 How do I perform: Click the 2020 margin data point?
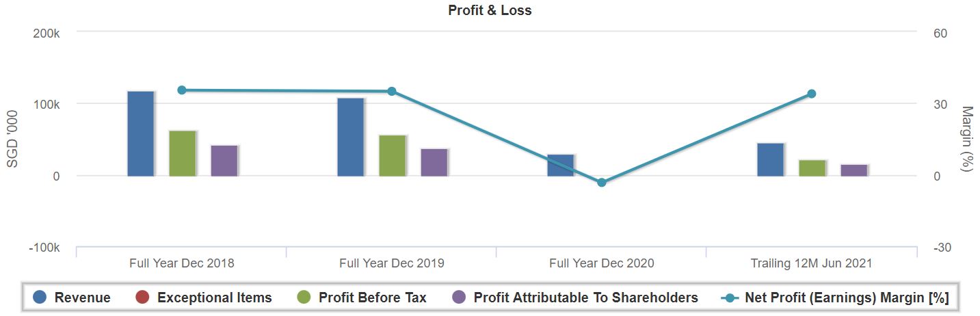[602, 183]
